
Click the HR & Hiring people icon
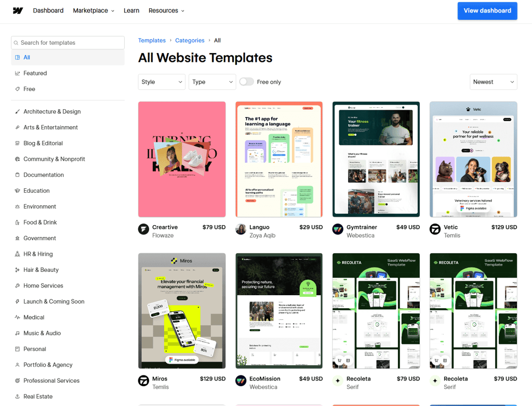tap(17, 254)
